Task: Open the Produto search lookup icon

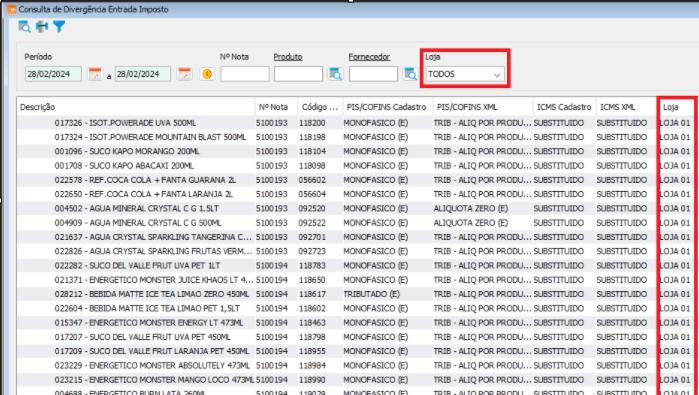Action: point(336,74)
